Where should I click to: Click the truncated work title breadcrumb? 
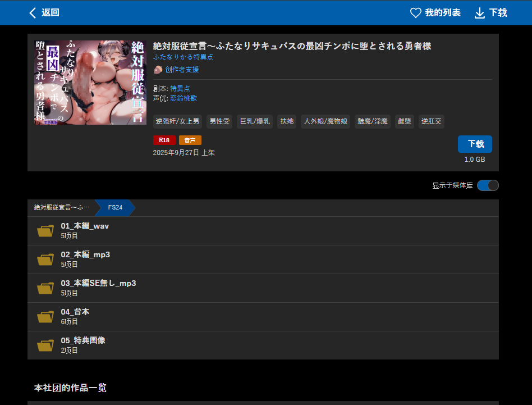[x=62, y=207]
